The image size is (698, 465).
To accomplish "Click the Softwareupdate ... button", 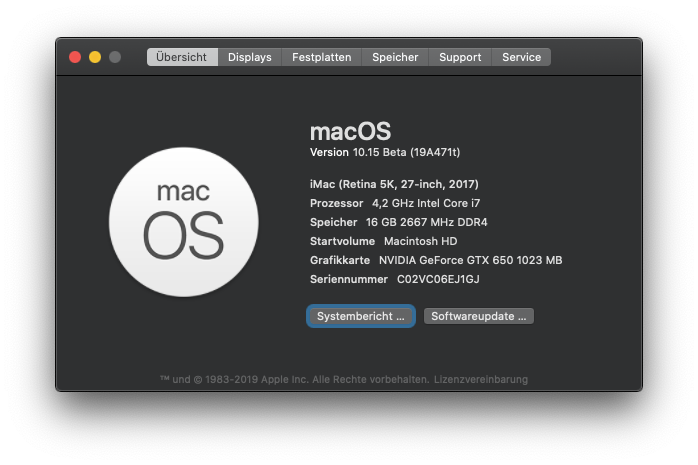I will (x=479, y=316).
